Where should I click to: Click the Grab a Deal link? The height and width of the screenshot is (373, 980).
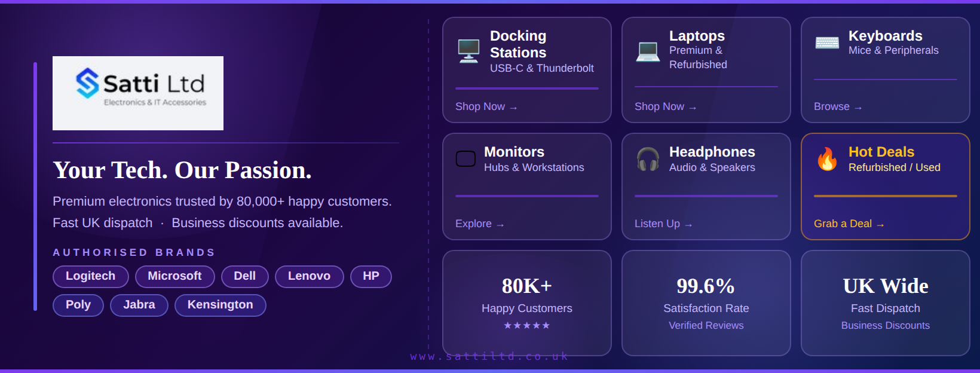point(849,224)
